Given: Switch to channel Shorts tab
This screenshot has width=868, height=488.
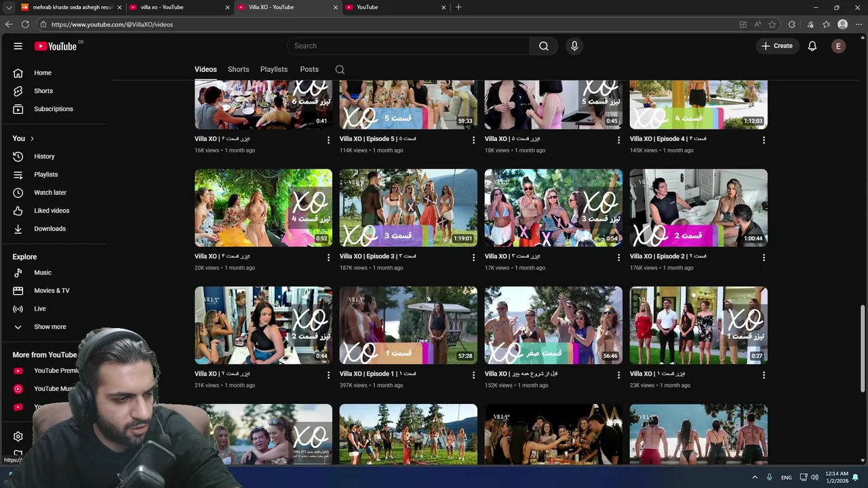Looking at the screenshot, I should click(x=238, y=69).
